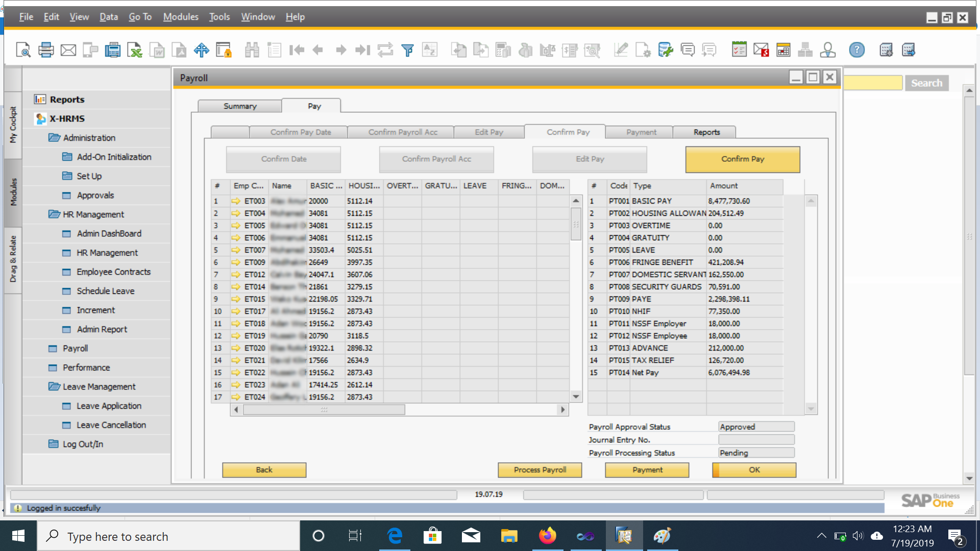
Task: Click the Calendar toolbar icon
Action: (783, 50)
